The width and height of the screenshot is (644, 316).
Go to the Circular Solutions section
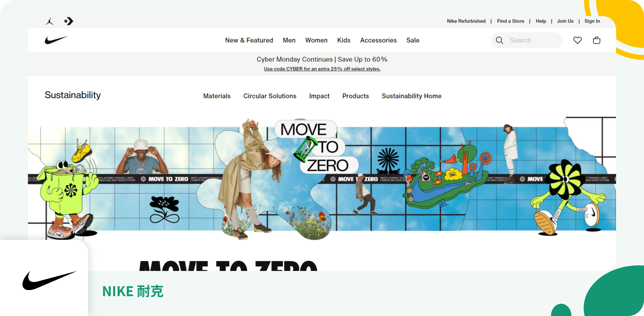click(x=270, y=96)
